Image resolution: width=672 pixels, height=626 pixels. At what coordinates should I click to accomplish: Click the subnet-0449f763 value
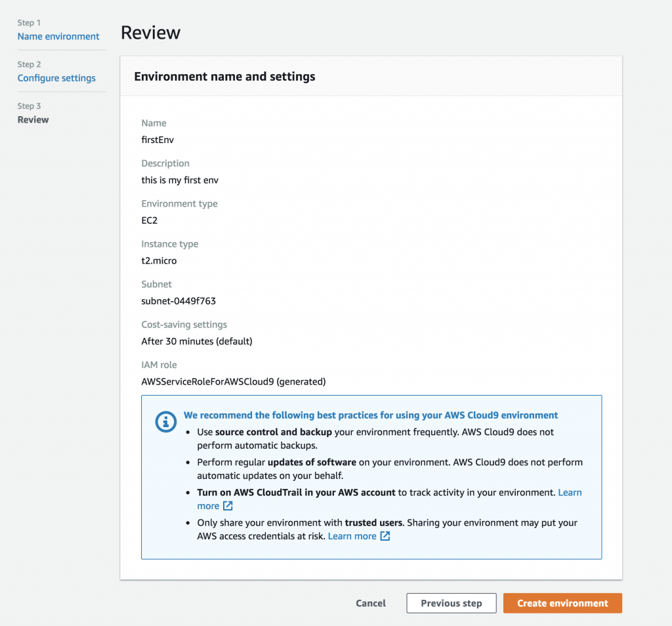178,301
